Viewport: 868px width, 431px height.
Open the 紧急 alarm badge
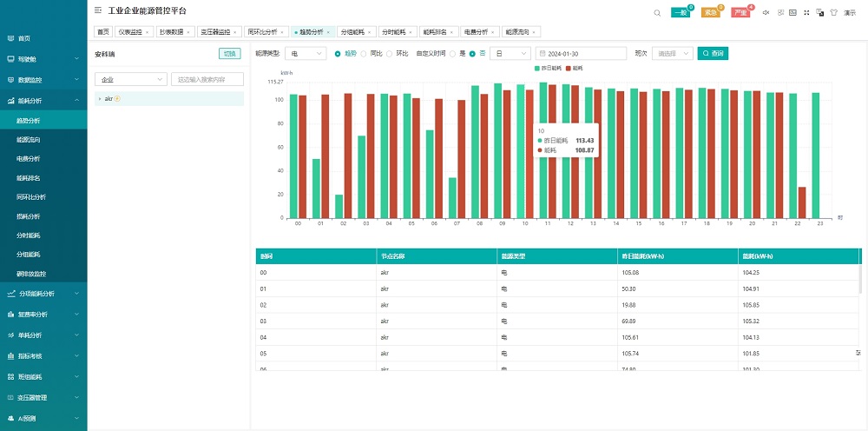point(710,12)
